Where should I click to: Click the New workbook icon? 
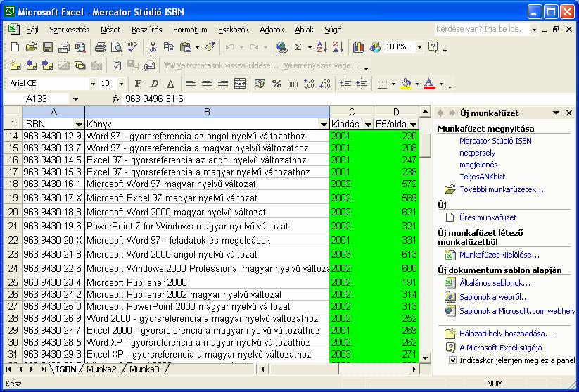(15, 47)
